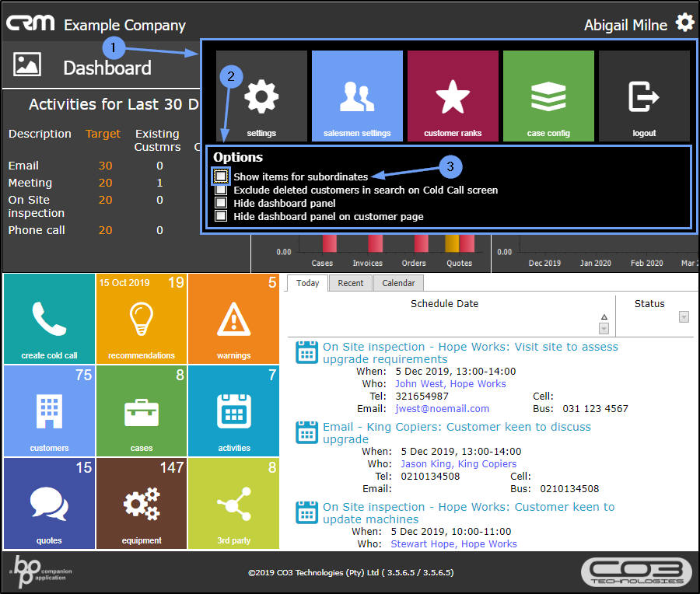Screen dimensions: 700x594
Task: Open the warnings tile
Action: coord(233,319)
